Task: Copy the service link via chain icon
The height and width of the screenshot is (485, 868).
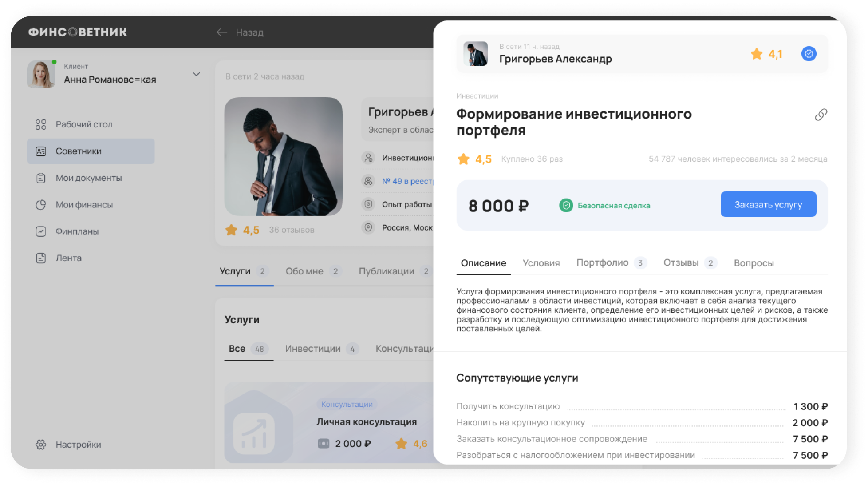Action: [821, 115]
